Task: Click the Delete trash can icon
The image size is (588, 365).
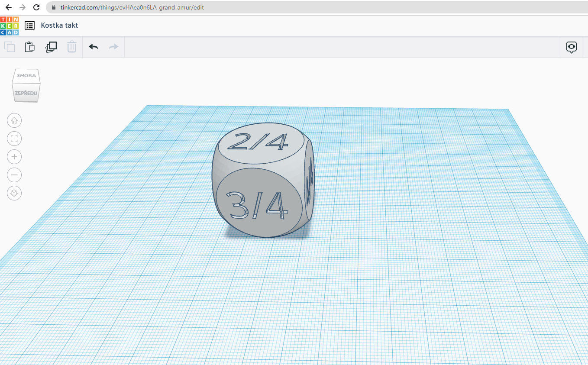Action: [72, 47]
